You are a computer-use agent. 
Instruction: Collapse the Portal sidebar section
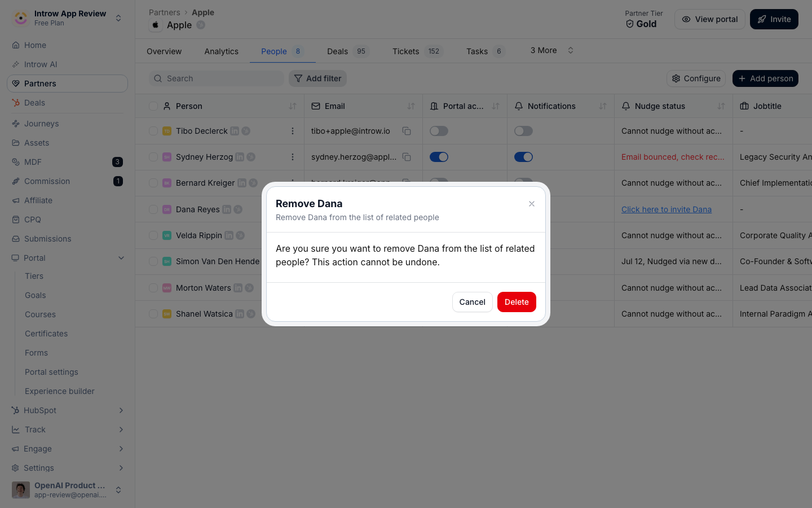point(121,258)
